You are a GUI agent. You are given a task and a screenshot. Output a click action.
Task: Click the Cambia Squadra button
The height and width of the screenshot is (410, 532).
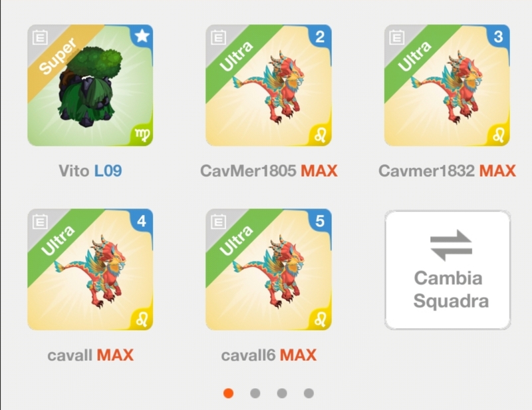448,270
